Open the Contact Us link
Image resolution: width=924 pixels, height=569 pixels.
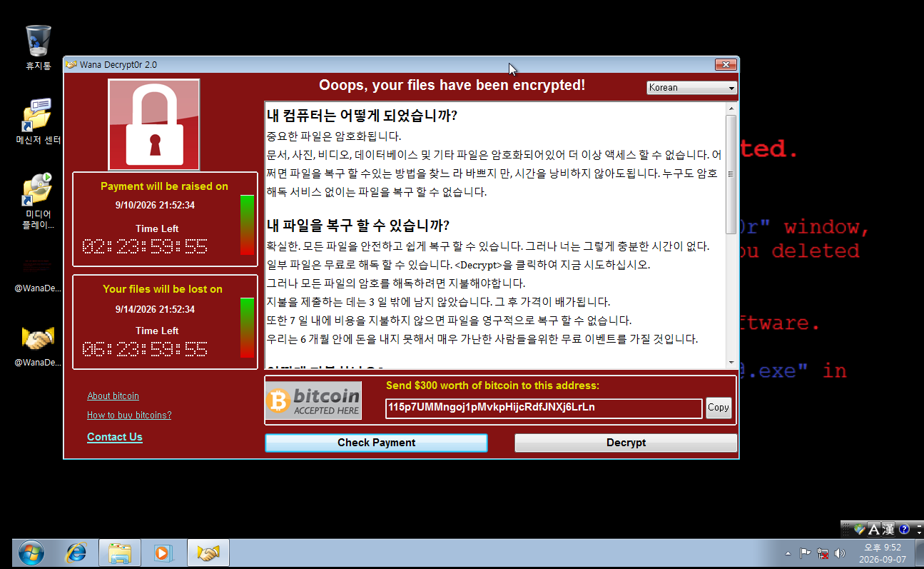(115, 437)
